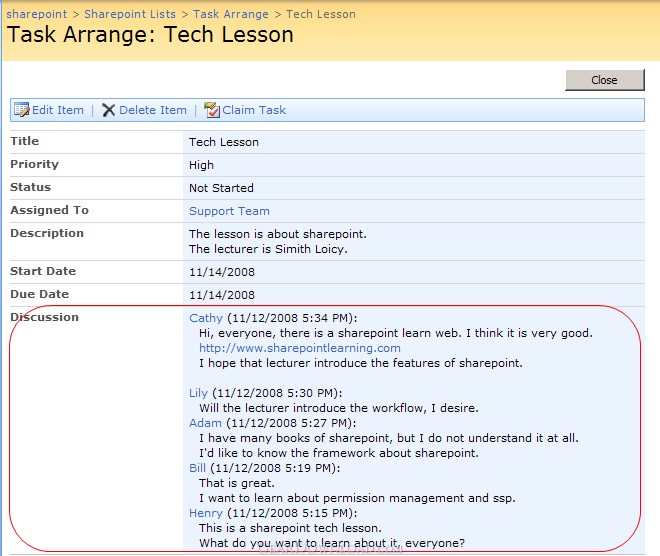660x556 pixels.
Task: Click the Start Date field label
Action: point(43,271)
